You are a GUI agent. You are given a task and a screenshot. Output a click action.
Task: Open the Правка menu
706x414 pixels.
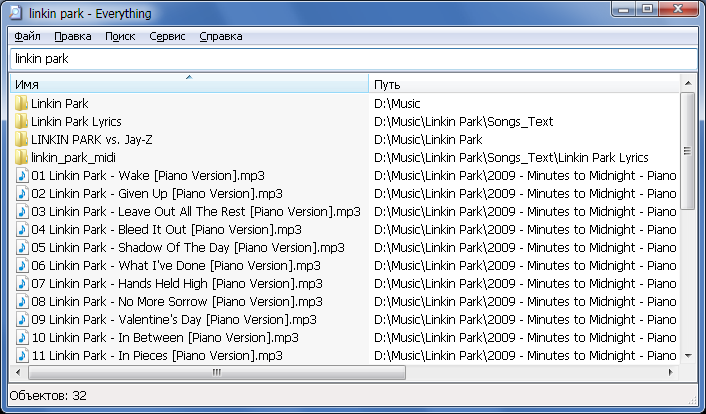tap(73, 36)
